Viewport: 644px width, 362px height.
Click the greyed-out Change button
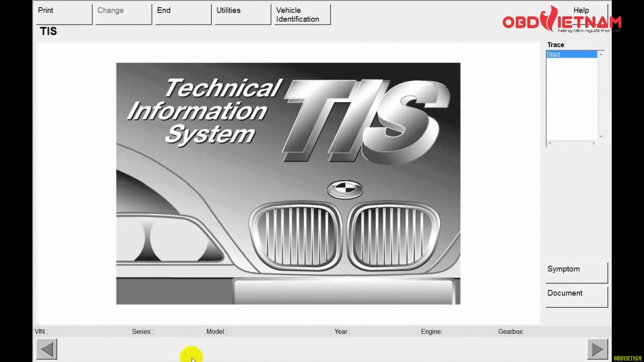pyautogui.click(x=123, y=14)
